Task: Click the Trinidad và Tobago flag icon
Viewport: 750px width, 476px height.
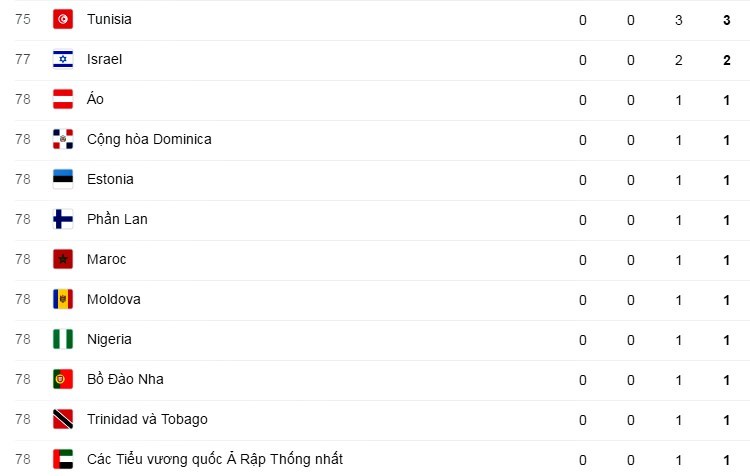Action: (x=63, y=419)
